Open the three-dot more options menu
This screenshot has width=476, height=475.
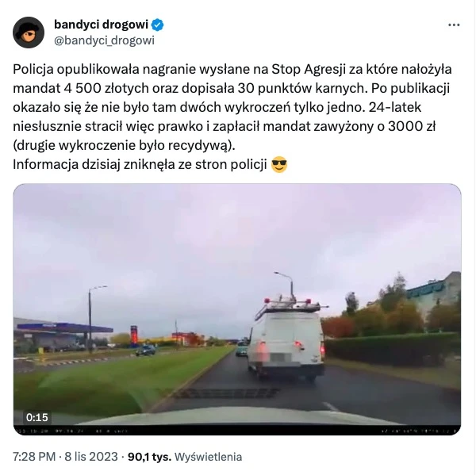point(454,25)
